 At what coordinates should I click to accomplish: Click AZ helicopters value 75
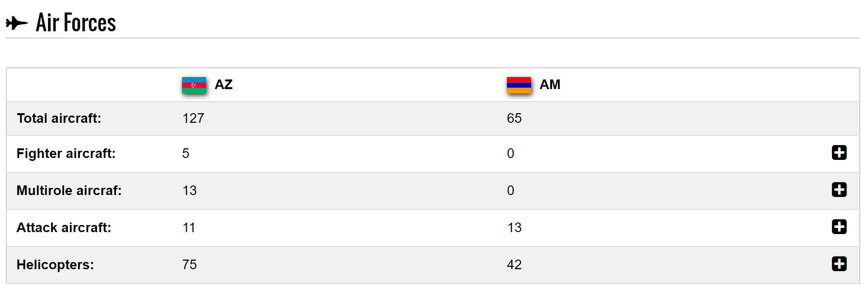pos(189,265)
